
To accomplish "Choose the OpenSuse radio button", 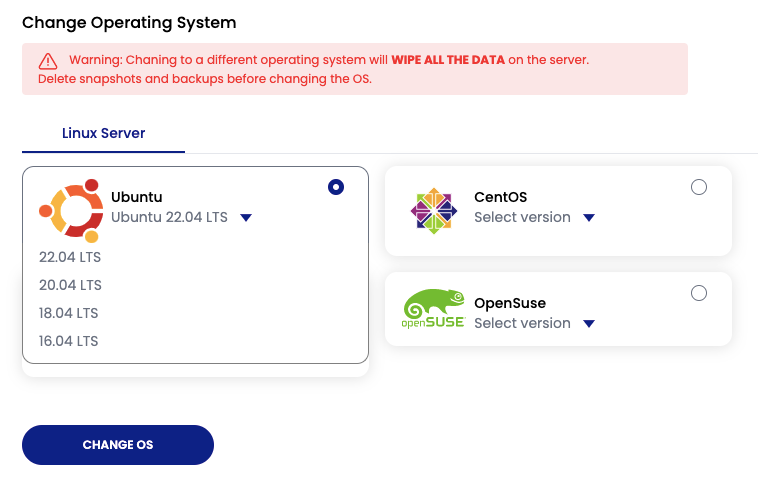I will pyautogui.click(x=699, y=293).
